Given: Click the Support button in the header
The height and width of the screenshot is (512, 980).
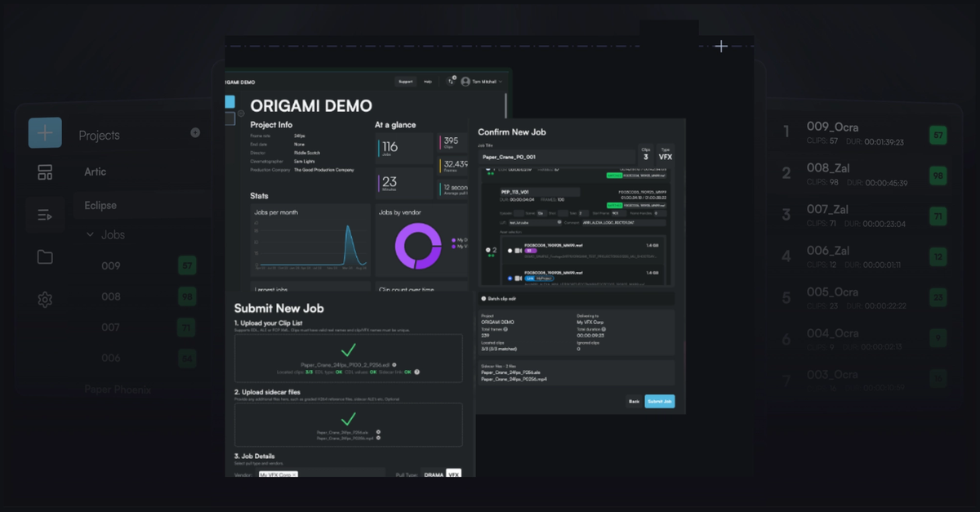Looking at the screenshot, I should point(405,82).
